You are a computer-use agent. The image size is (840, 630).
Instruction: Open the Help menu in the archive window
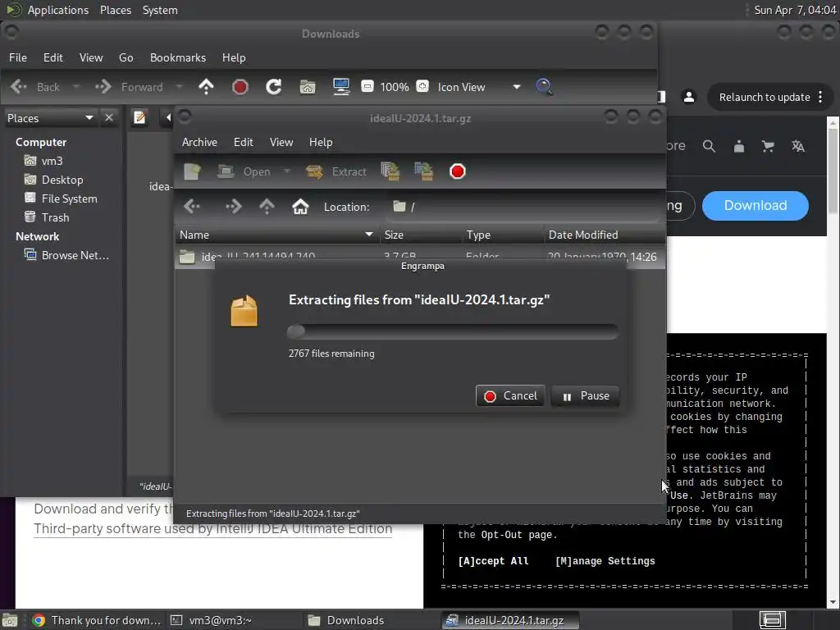pyautogui.click(x=321, y=142)
